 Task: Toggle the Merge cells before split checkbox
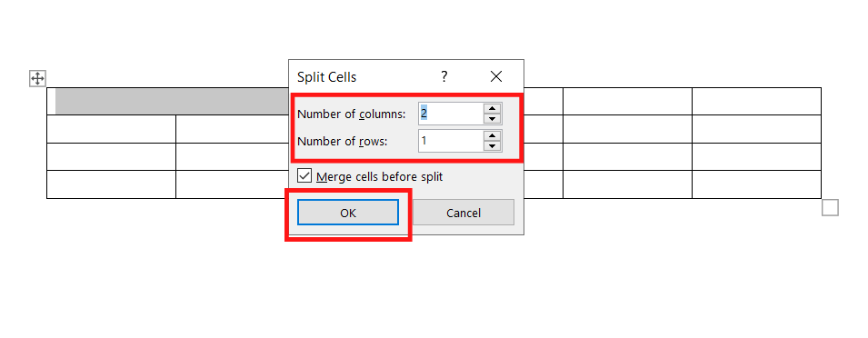tap(304, 176)
